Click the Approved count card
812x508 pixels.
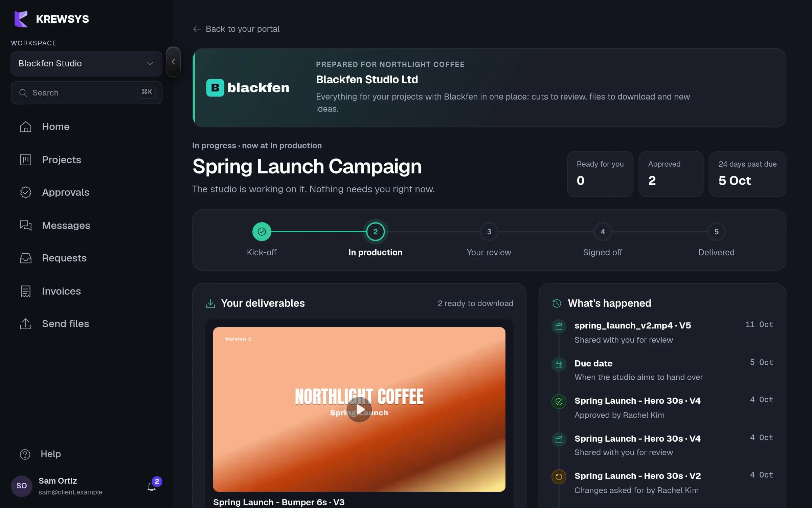(x=671, y=174)
